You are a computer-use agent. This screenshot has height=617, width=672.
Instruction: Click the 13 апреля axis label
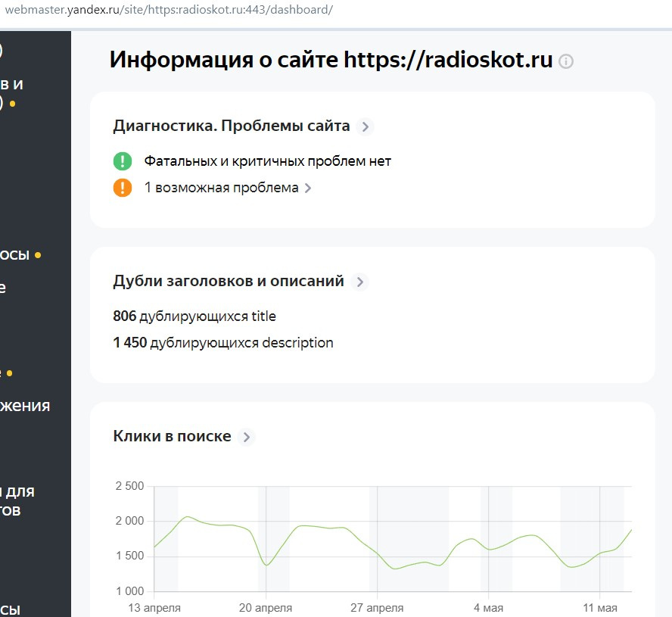click(x=154, y=608)
